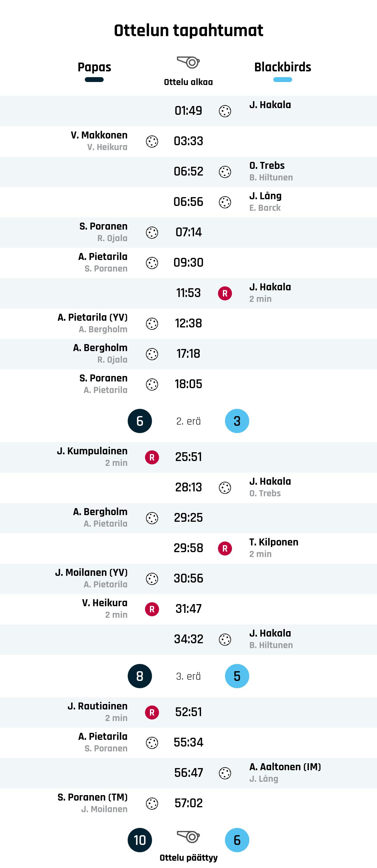Click the Papas score 6 badge

pos(140,421)
